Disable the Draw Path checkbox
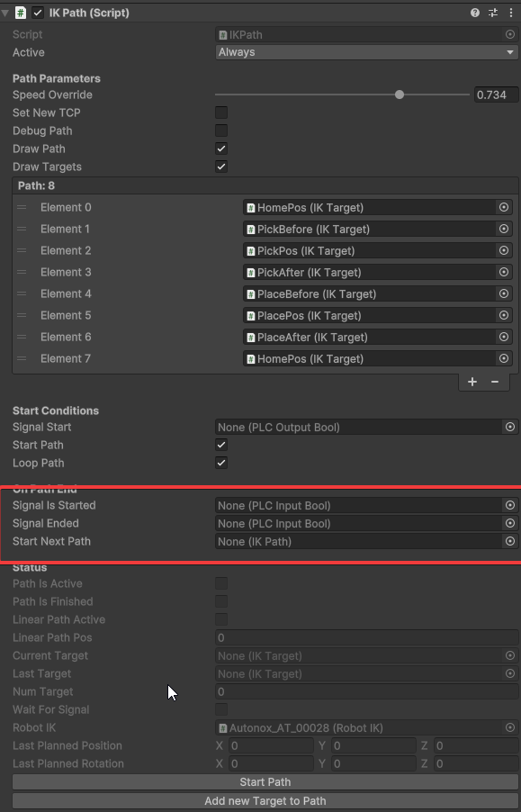 (221, 149)
